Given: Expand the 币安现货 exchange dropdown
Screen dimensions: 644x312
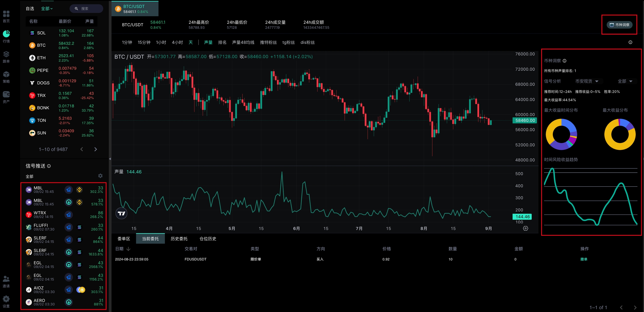Looking at the screenshot, I should click(587, 81).
